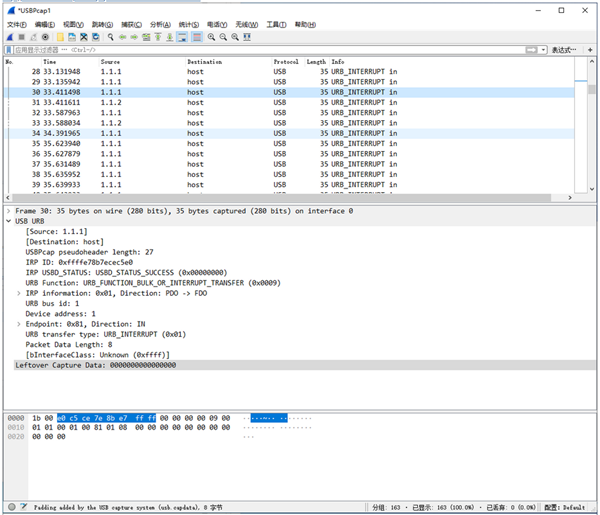The height and width of the screenshot is (515, 600).
Task: Start capture with the shark fin icon
Action: (9, 37)
